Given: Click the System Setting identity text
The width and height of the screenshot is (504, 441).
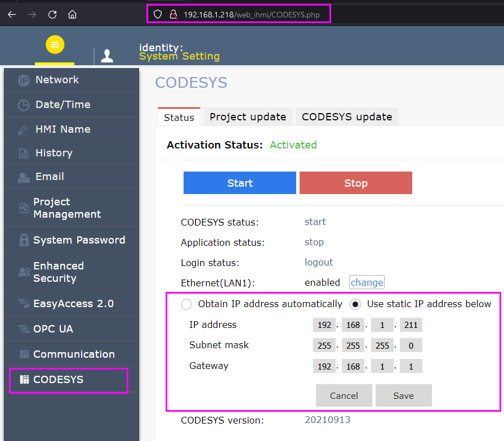Looking at the screenshot, I should point(180,56).
